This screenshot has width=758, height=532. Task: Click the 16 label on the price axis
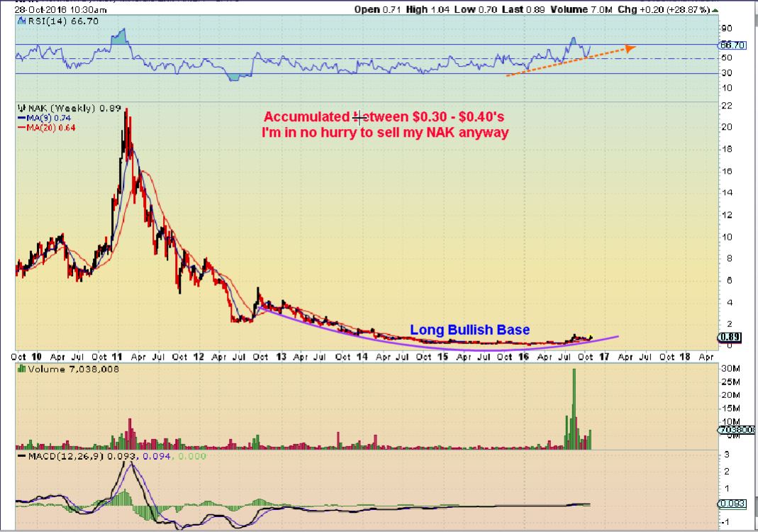[x=727, y=171]
